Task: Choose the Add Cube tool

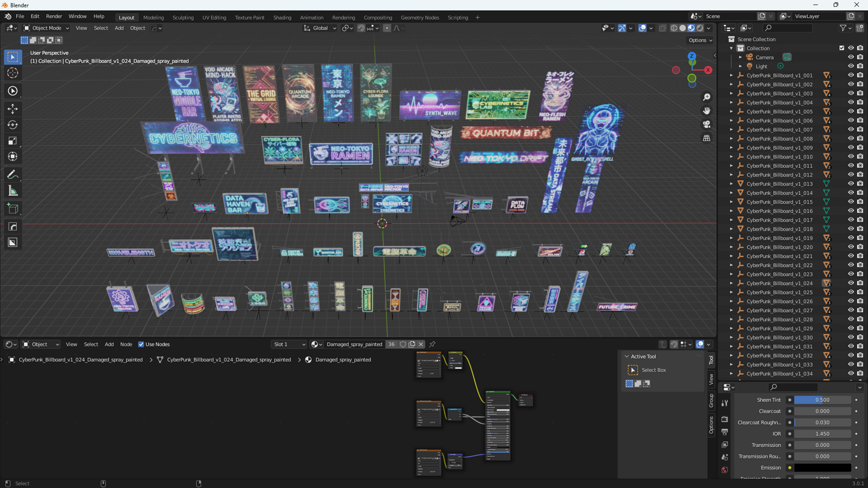Action: click(13, 209)
